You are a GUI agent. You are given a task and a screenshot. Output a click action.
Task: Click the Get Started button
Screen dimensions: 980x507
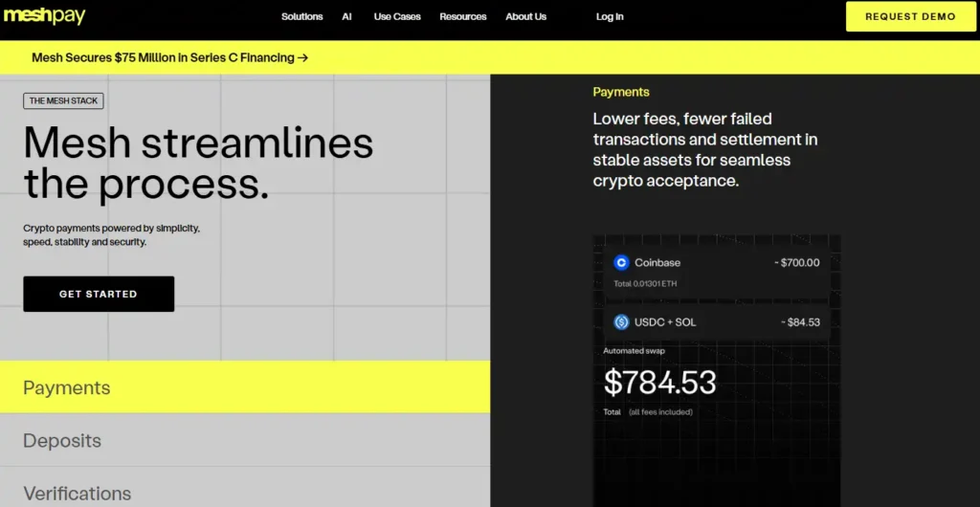(99, 294)
